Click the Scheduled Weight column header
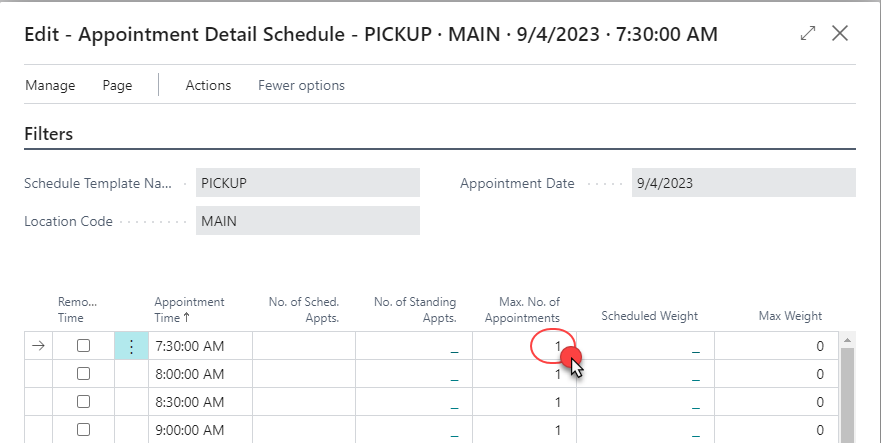Image resolution: width=881 pixels, height=443 pixels. 649,316
